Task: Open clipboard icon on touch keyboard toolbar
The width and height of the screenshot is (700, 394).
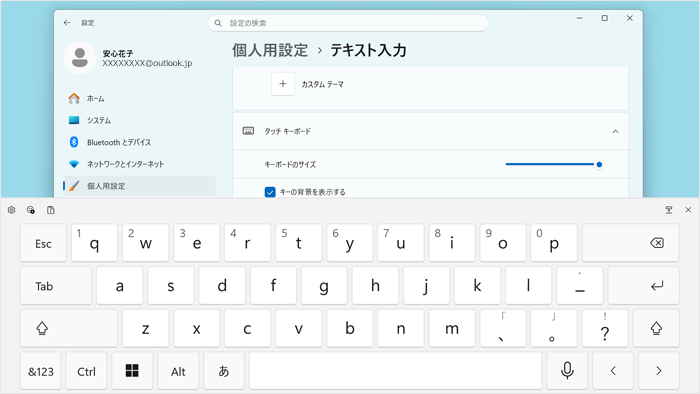Action: [51, 210]
